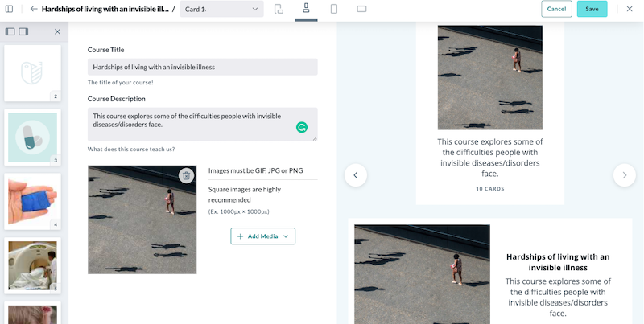Image resolution: width=644 pixels, height=324 pixels.
Task: Close the editor with the top X
Action: coord(630,9)
